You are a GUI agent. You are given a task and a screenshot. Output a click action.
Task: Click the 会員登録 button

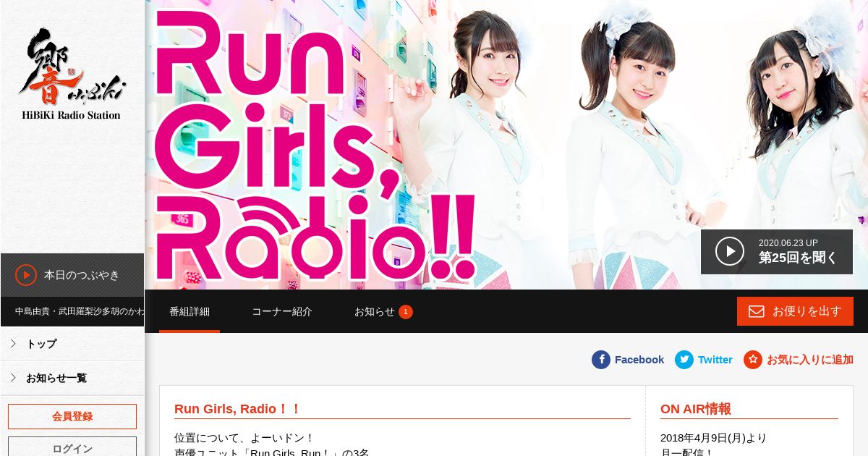click(72, 416)
